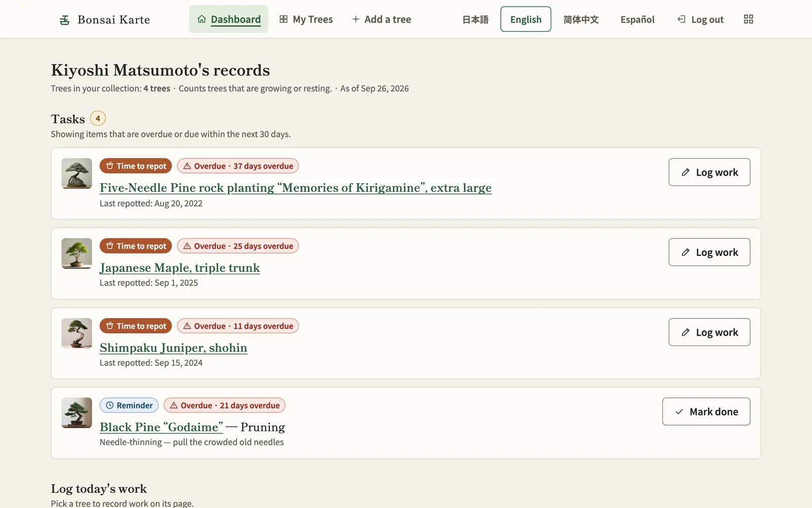Image resolution: width=812 pixels, height=508 pixels.
Task: Click "Last repotted: Aug 20, 2022" text
Action: pos(151,203)
